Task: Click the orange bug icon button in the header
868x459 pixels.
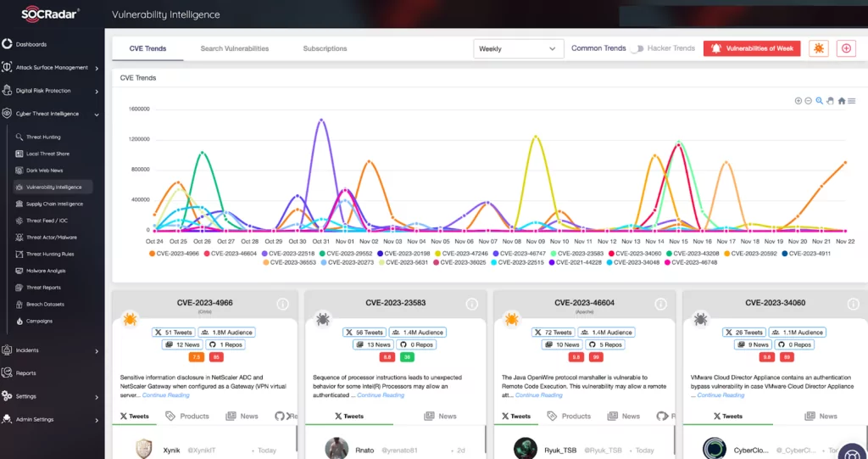Action: click(x=819, y=48)
